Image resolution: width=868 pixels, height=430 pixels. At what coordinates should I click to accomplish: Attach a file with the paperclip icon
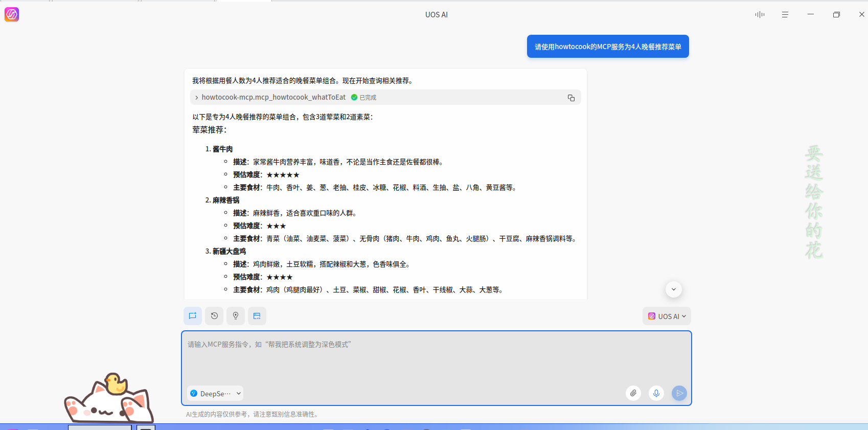pyautogui.click(x=633, y=393)
